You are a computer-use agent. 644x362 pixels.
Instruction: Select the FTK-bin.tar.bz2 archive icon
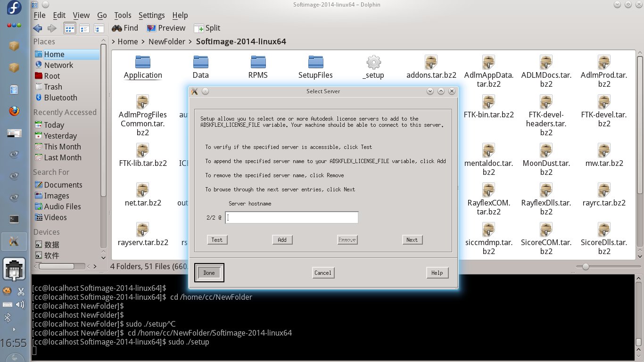tap(488, 101)
